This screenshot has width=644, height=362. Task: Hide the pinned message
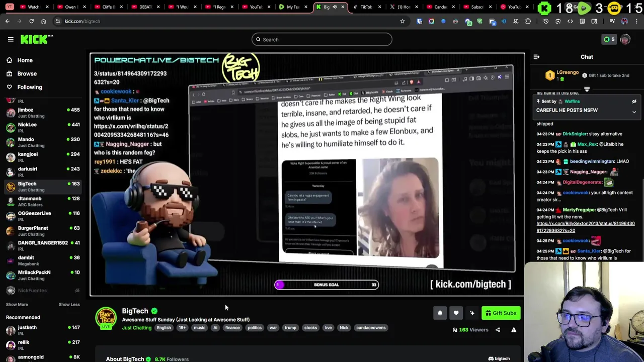pyautogui.click(x=634, y=102)
